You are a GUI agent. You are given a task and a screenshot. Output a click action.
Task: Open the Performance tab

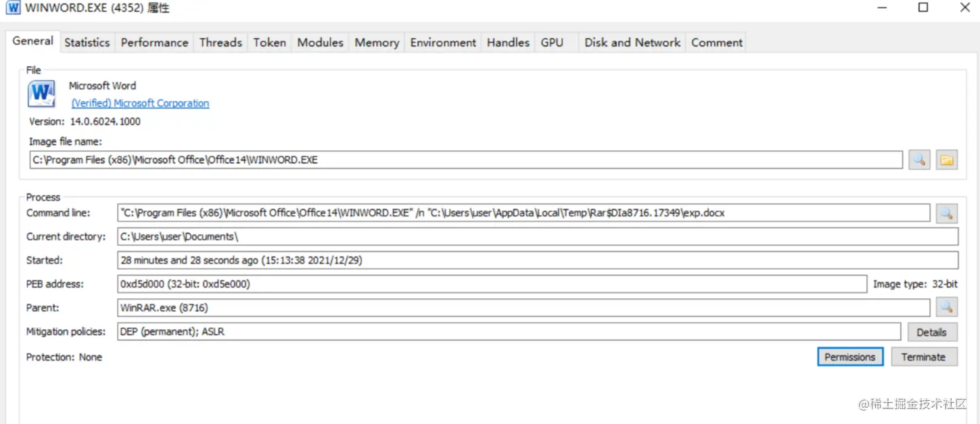pyautogui.click(x=154, y=42)
